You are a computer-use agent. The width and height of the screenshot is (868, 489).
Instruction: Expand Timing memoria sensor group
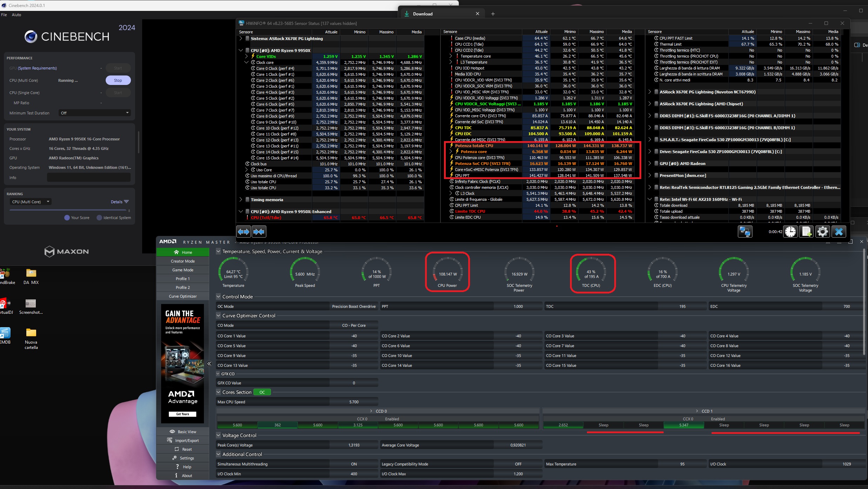tap(241, 199)
